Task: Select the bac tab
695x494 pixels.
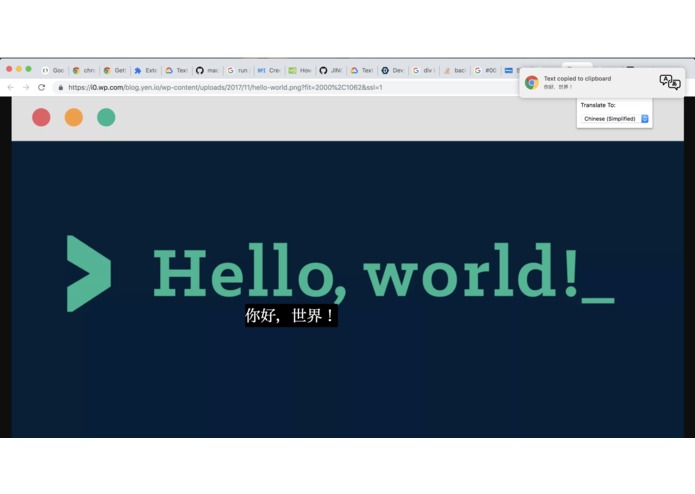Action: [x=455, y=70]
